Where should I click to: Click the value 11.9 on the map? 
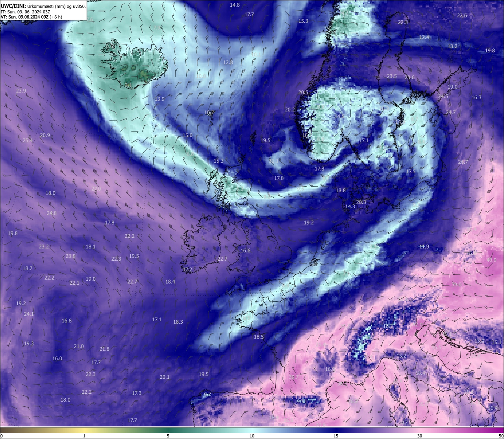click(x=424, y=247)
